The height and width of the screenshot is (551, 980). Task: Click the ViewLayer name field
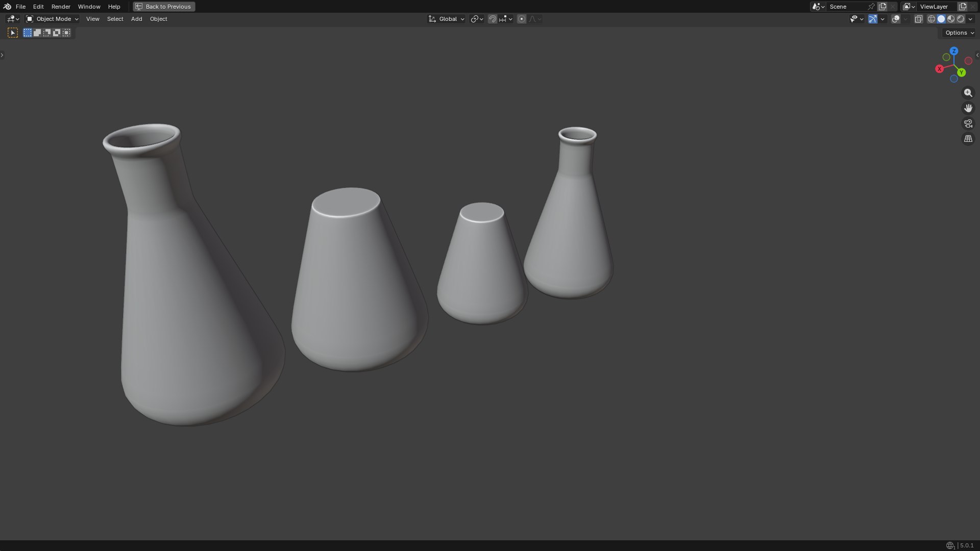[x=937, y=7]
